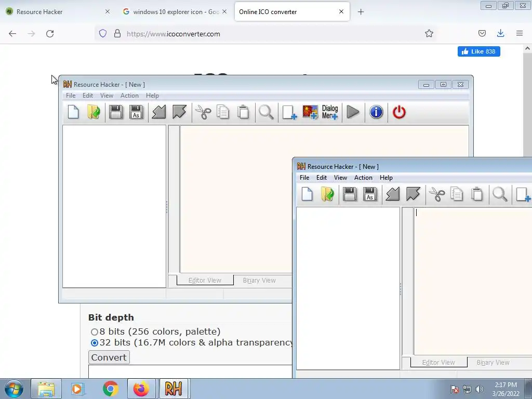Open File menu in front Resource Hacker window
This screenshot has height=399, width=532.
[x=304, y=178]
